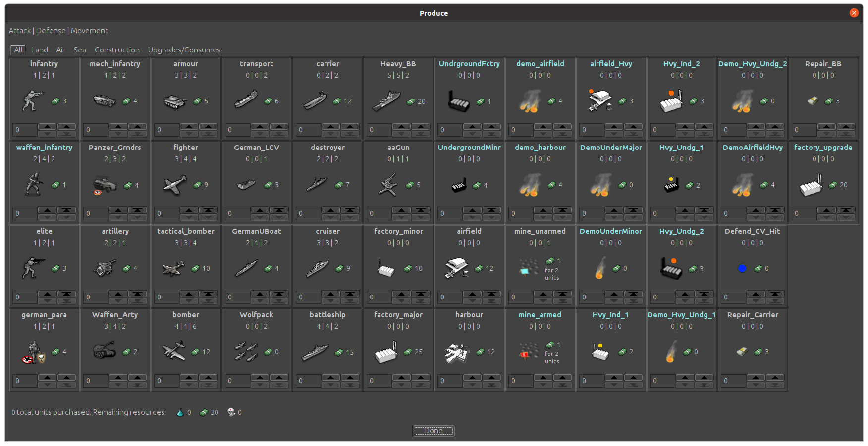The width and height of the screenshot is (868, 446).
Task: Click the aaGun icon
Action: (x=388, y=185)
